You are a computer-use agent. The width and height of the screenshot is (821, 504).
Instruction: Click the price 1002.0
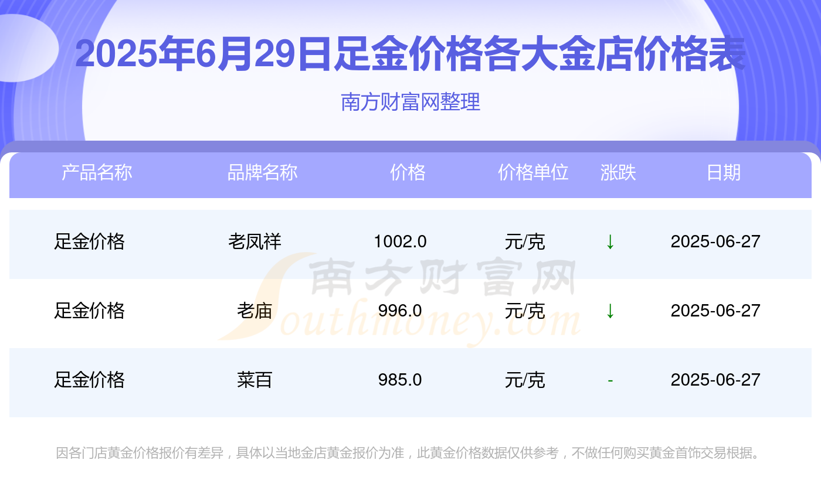click(400, 241)
